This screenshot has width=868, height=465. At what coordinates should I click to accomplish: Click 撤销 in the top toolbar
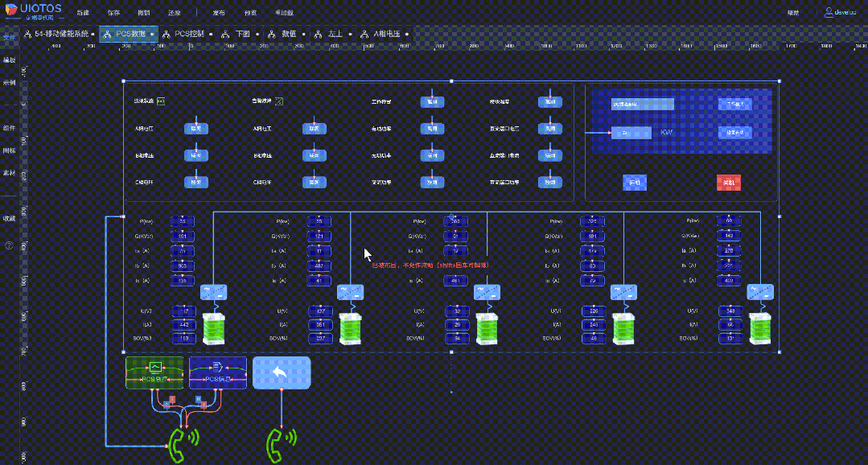pyautogui.click(x=143, y=12)
